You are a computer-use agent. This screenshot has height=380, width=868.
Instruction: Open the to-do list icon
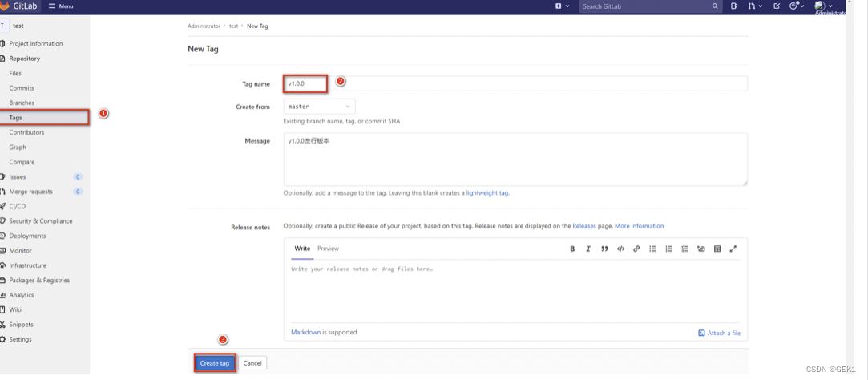[x=777, y=6]
